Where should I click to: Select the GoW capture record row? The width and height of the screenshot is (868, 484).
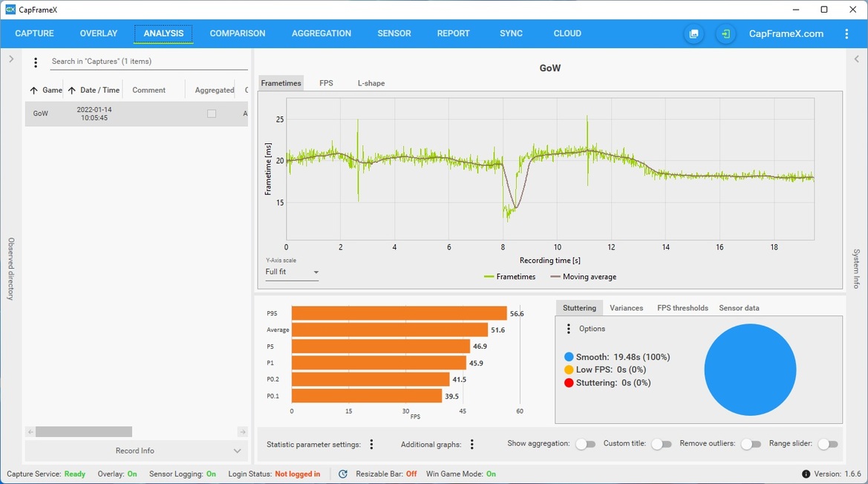pyautogui.click(x=136, y=114)
